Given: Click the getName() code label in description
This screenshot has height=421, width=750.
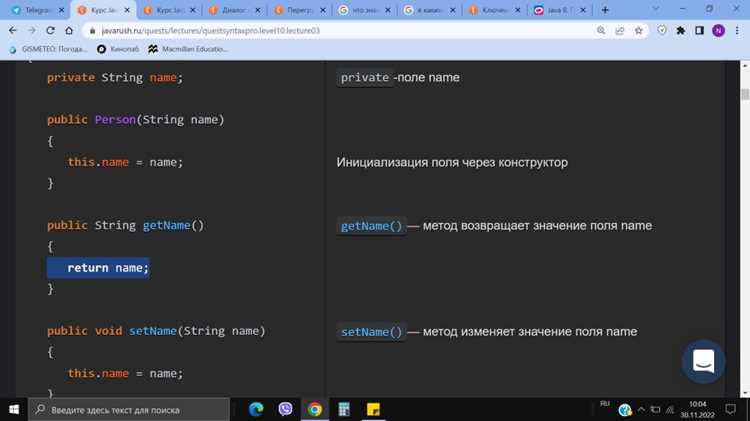Looking at the screenshot, I should 371,226.
